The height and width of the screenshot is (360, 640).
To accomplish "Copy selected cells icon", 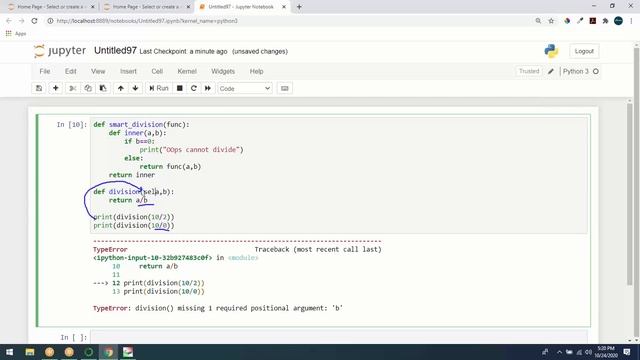I will click(88, 88).
